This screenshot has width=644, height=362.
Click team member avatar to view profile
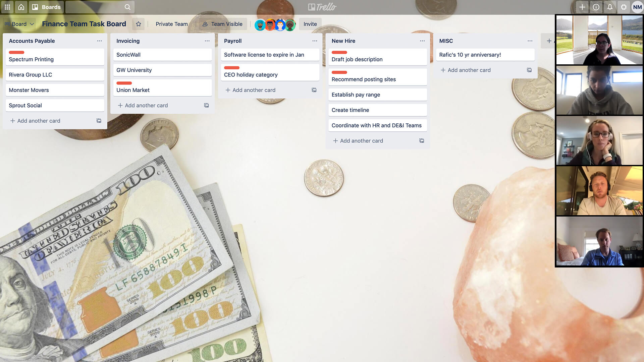tap(261, 24)
